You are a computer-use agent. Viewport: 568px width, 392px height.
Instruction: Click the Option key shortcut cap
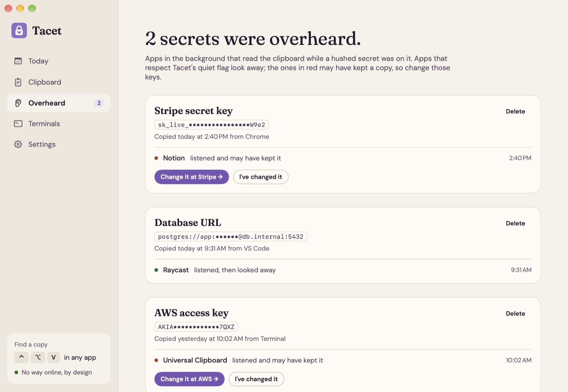(38, 357)
